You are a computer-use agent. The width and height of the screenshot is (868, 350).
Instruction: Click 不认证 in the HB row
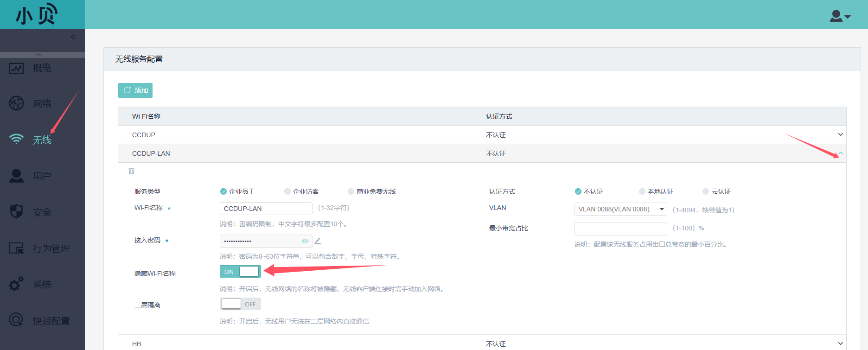coord(496,344)
